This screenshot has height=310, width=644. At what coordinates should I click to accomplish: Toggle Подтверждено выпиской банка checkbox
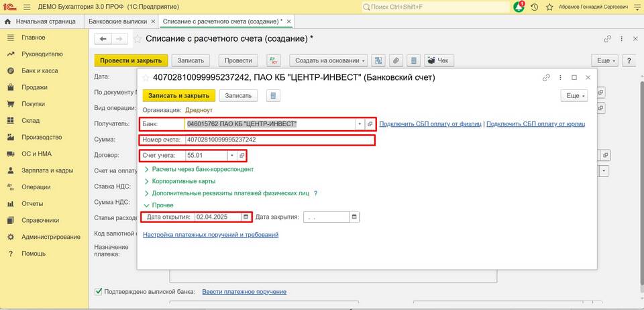point(99,291)
